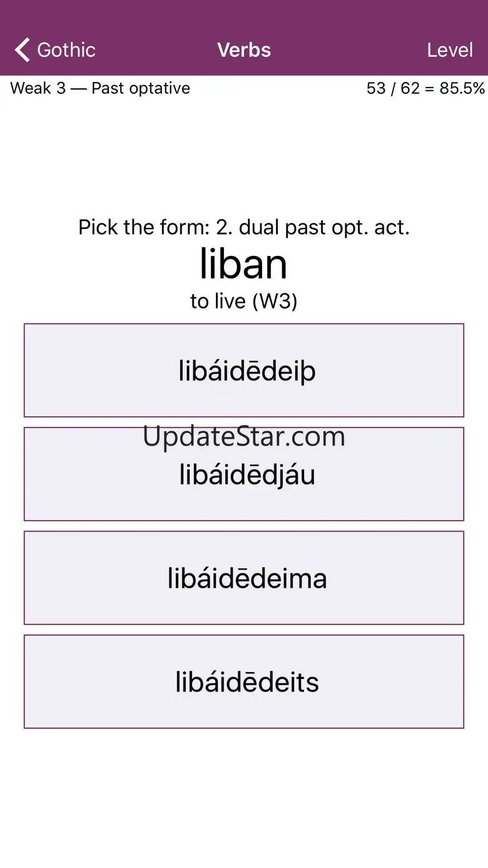This screenshot has height=868, width=488.
Task: Tap the back chevron arrow icon
Action: coord(23,50)
